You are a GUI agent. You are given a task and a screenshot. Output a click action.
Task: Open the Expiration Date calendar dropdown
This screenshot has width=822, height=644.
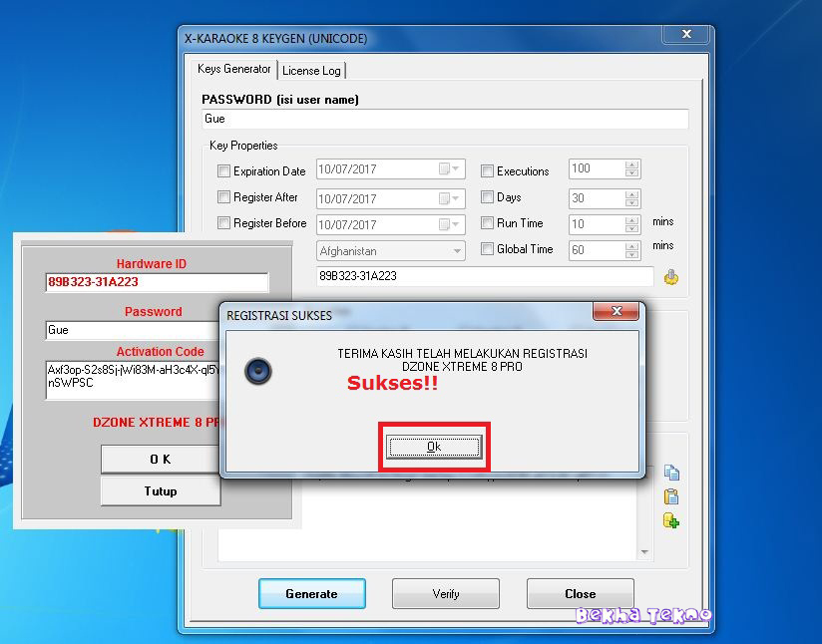click(x=449, y=169)
